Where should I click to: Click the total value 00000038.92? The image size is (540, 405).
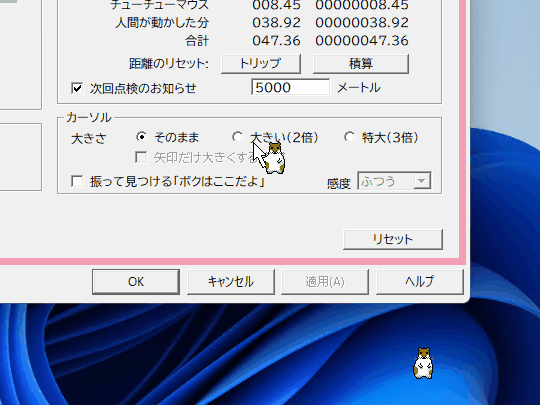pos(362,22)
